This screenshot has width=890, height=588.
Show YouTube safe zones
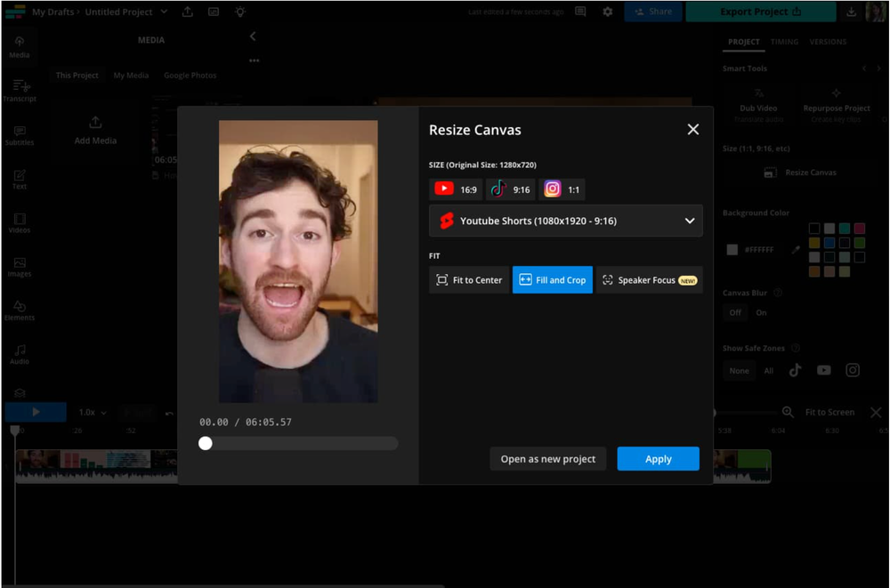pyautogui.click(x=824, y=370)
